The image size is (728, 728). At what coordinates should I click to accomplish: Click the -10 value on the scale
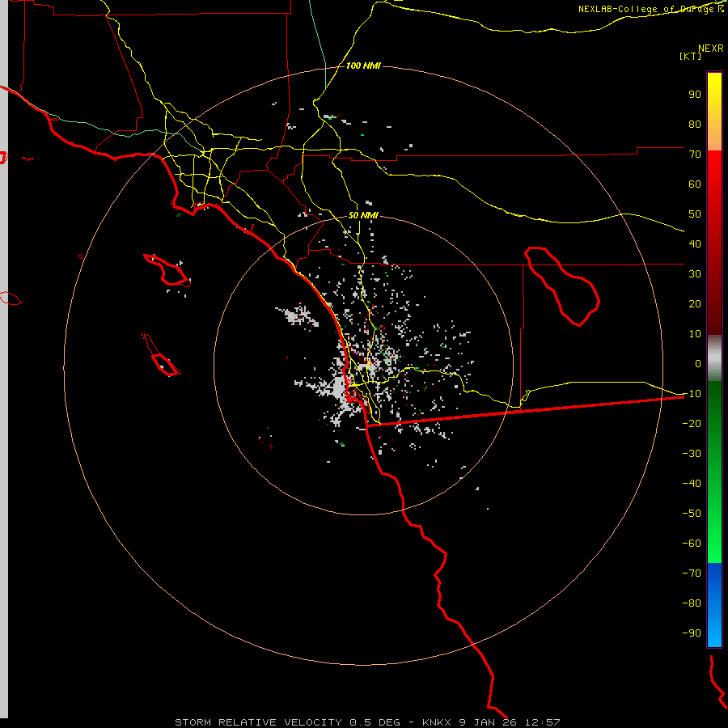(692, 394)
